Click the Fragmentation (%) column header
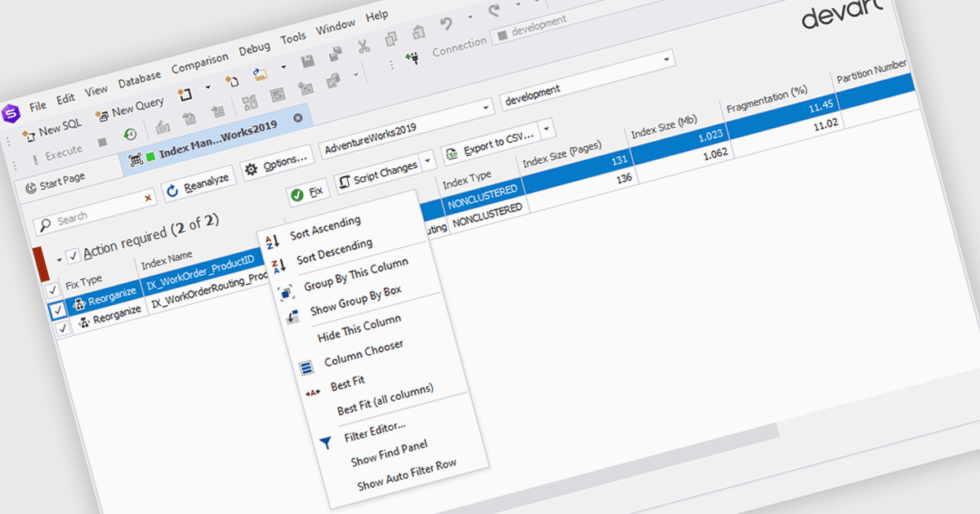 tap(767, 98)
